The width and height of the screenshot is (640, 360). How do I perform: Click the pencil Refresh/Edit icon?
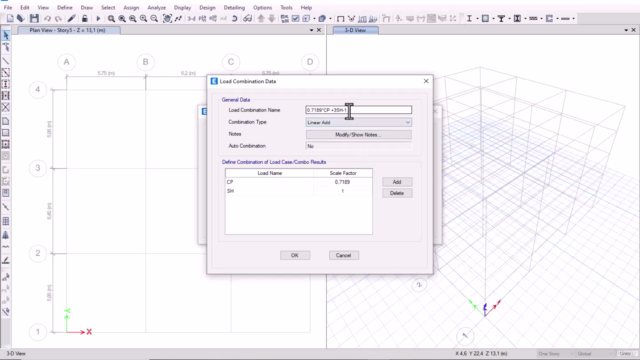[71, 18]
